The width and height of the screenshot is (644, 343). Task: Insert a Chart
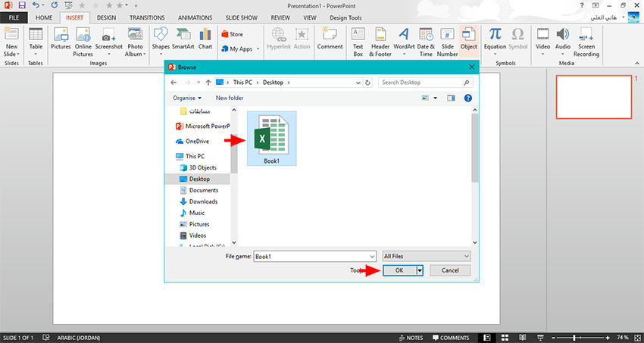click(x=205, y=39)
